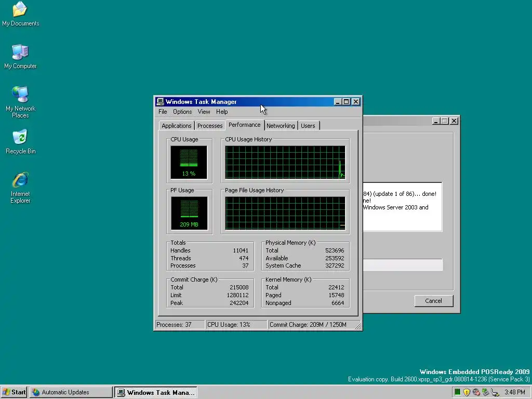532x399 pixels.
Task: Switch to the Processes tab
Action: point(210,126)
